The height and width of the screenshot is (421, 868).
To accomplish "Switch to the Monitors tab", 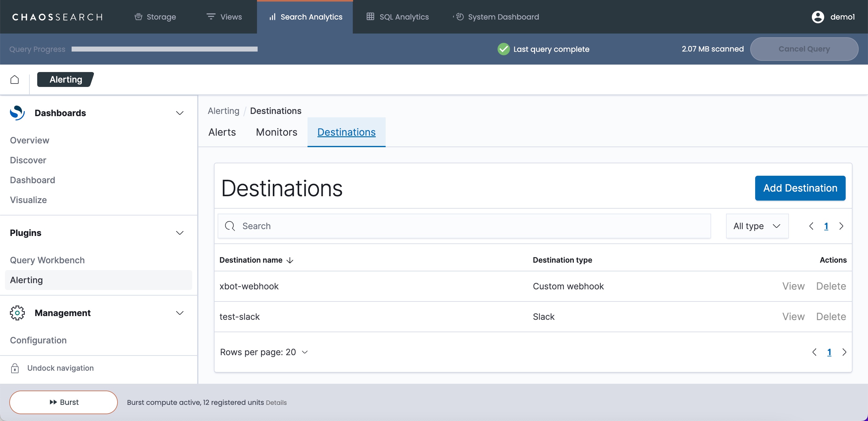I will coord(276,132).
